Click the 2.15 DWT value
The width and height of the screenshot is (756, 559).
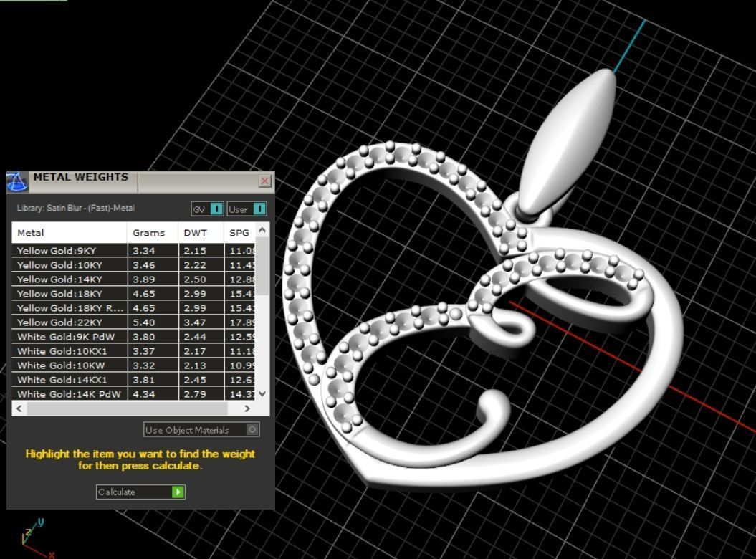click(x=195, y=251)
